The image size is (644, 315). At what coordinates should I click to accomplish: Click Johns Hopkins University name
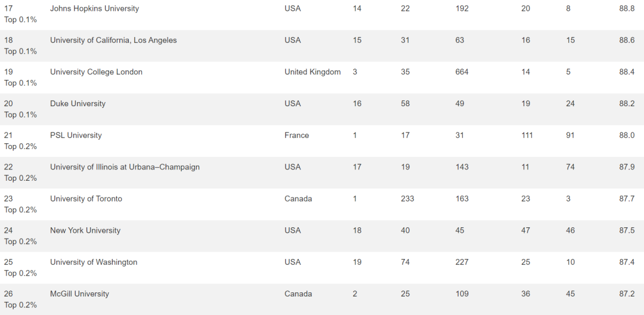[x=94, y=8]
